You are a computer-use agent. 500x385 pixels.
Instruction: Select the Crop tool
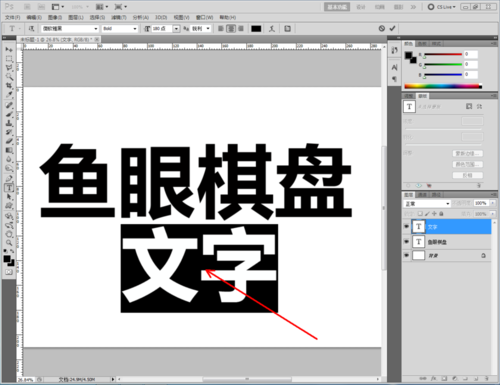click(9, 86)
